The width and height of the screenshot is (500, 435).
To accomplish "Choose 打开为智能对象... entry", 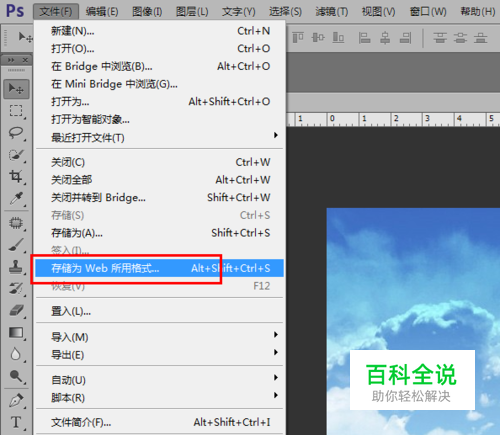I will tap(160, 119).
